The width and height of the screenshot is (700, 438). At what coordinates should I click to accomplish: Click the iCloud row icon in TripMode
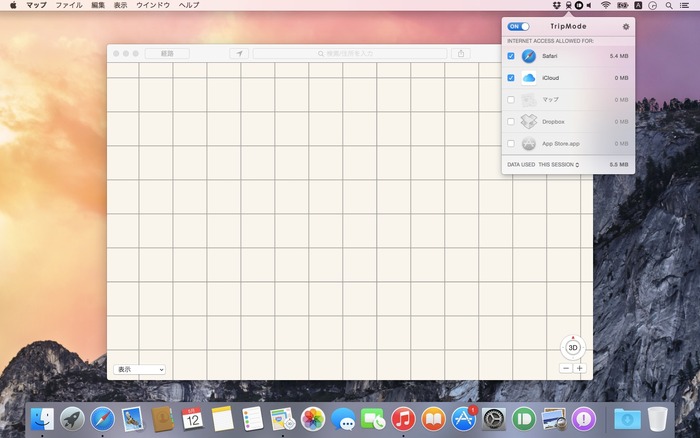point(529,78)
